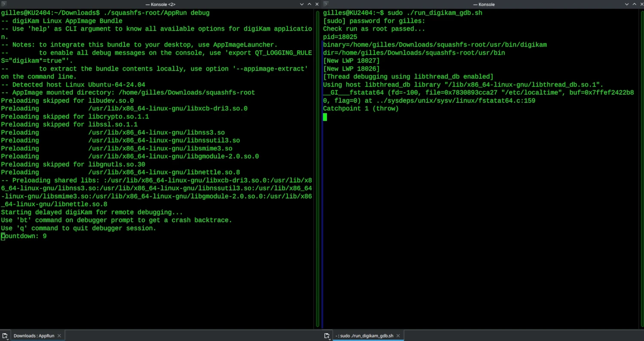Click the 'Catchpoint 1 (throw)' output line
The width and height of the screenshot is (644, 341).
click(x=361, y=109)
